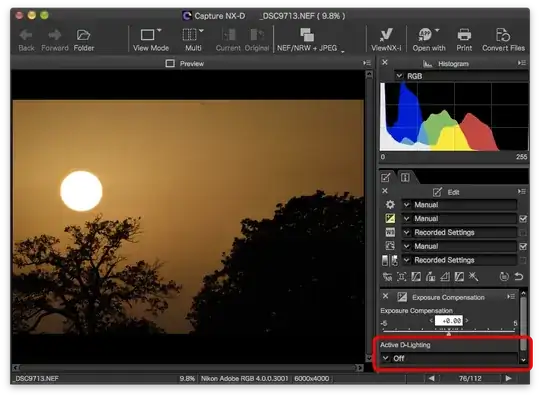Image resolution: width=540 pixels, height=397 pixels.
Task: Open the Folder browser
Action: point(84,40)
